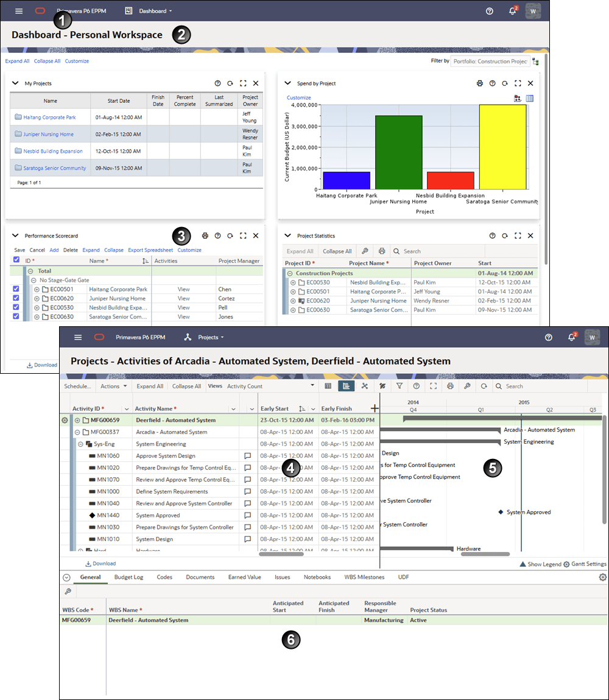Open Gantt Settings
Image resolution: width=609 pixels, height=700 pixels.
(x=585, y=564)
